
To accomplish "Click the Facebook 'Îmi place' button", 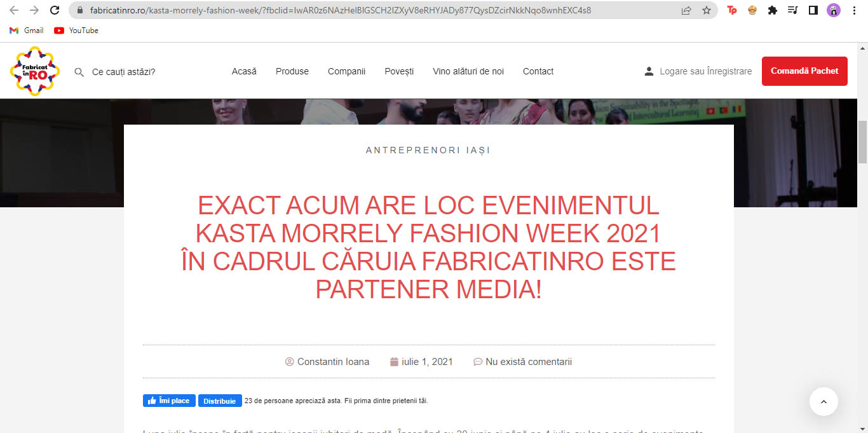I will click(169, 401).
